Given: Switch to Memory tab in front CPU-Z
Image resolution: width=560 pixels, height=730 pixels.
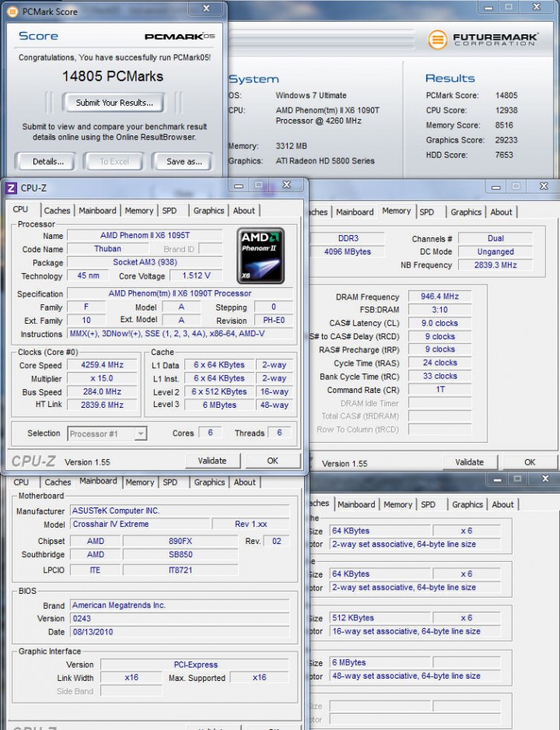Looking at the screenshot, I should (x=139, y=211).
